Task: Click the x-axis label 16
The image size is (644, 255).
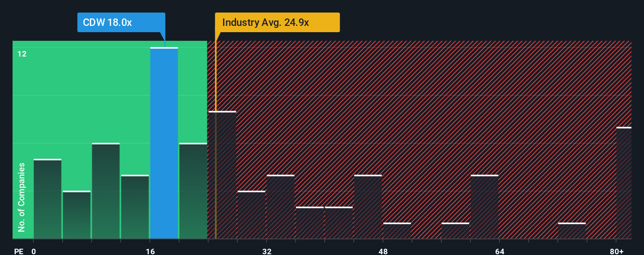Action: click(x=150, y=251)
